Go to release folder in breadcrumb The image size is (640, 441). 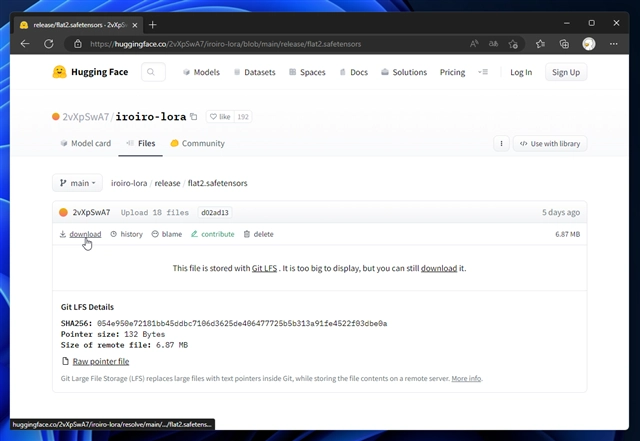click(x=167, y=183)
